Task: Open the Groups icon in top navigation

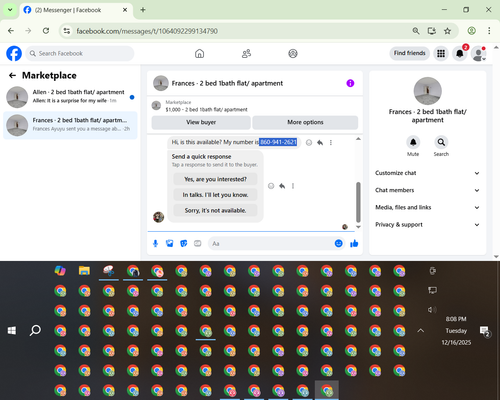Action: (293, 53)
